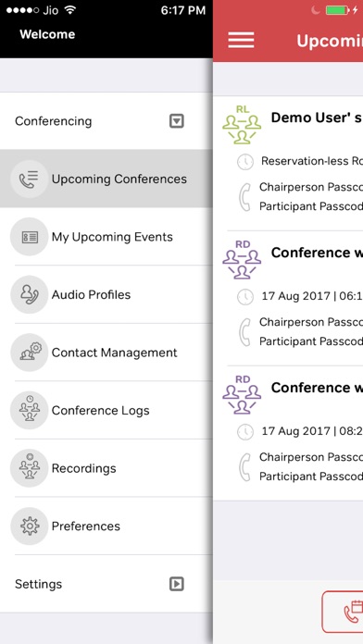Image resolution: width=363 pixels, height=644 pixels.
Task: Go to the Conference Logs menu item
Action: [106, 410]
